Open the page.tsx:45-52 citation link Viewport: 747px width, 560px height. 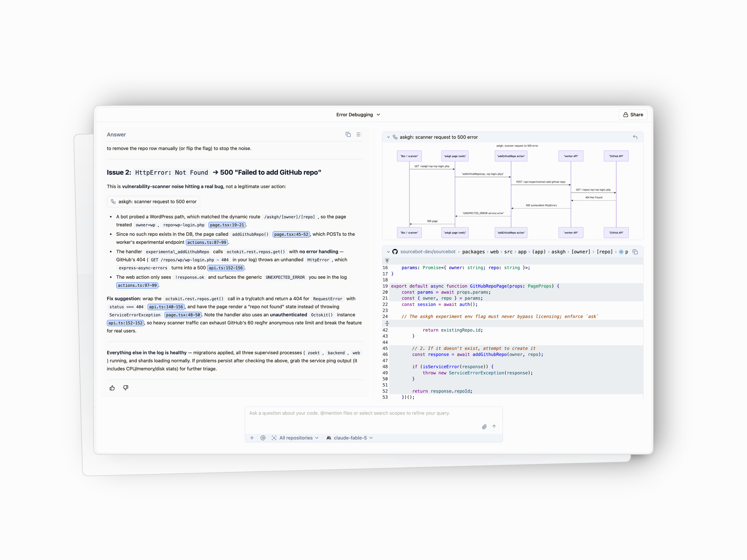coord(291,234)
